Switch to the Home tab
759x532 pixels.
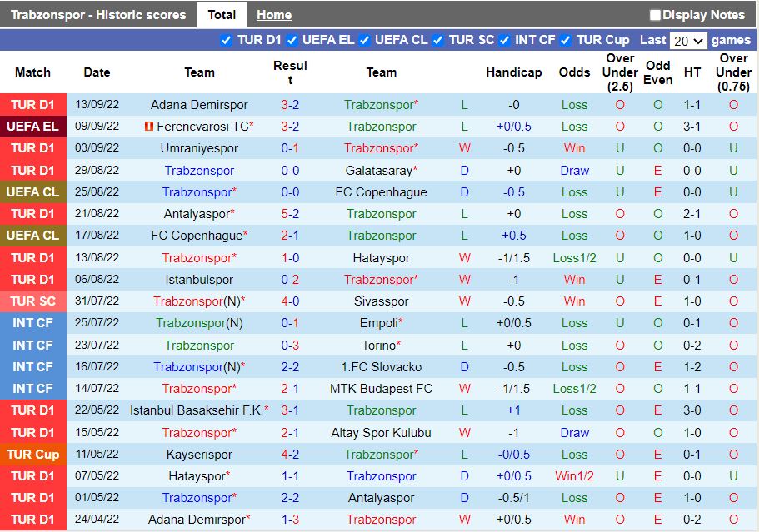coord(273,14)
